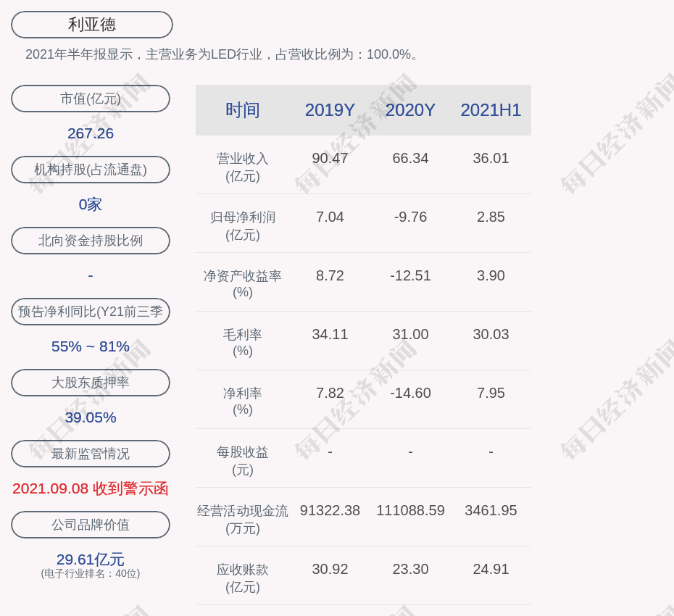The image size is (674, 616).
Task: Click the 2019Y column header
Action: 330,110
